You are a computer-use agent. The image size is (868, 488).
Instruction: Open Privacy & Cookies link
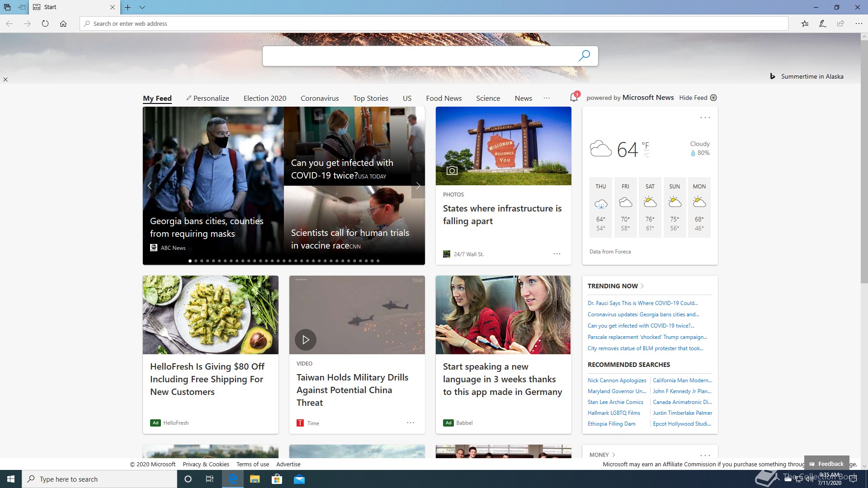point(206,464)
